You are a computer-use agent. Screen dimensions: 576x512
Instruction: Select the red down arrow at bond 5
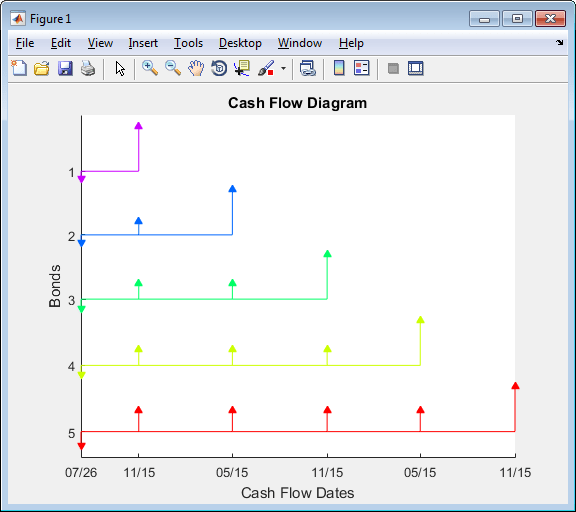point(82,446)
